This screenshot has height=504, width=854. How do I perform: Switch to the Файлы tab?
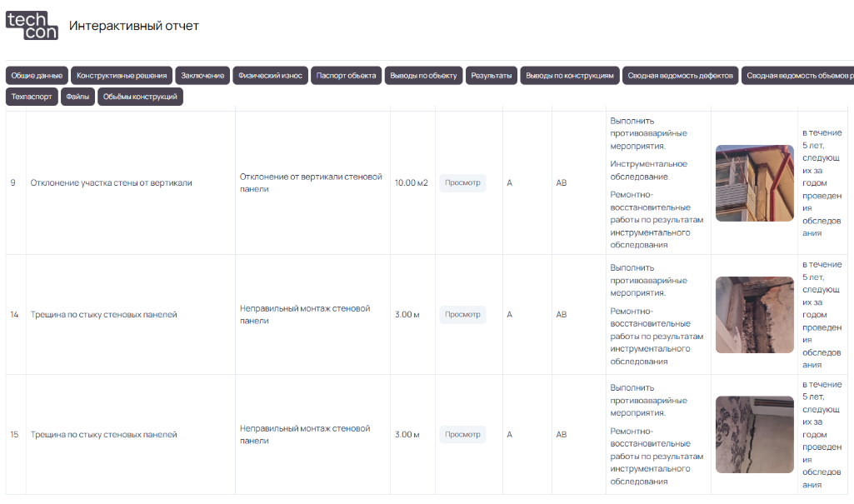coord(77,97)
